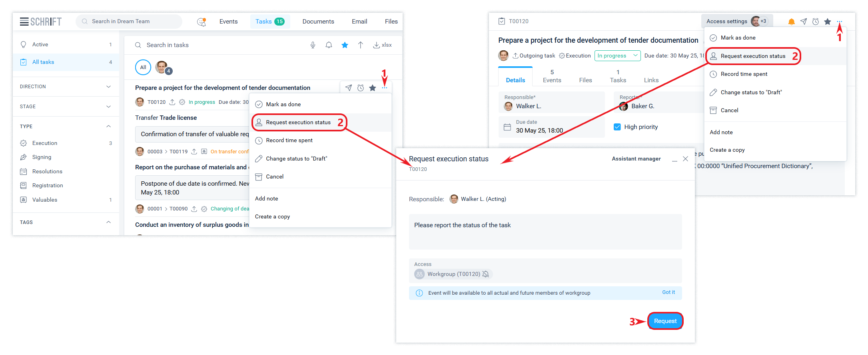Click the hamburger menu next to SCHRIFT logo
Screen dimensions: 868x355
pos(24,22)
